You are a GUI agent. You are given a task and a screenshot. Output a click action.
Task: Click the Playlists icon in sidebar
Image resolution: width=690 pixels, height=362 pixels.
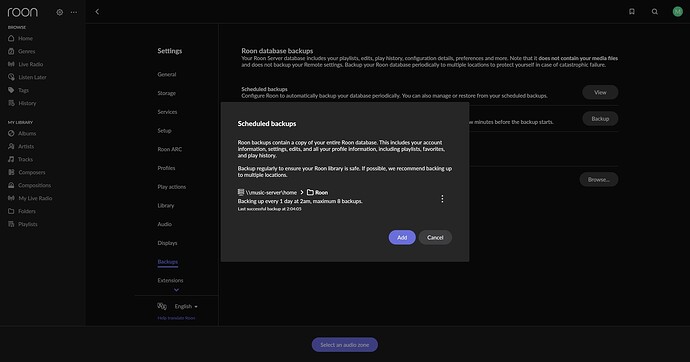[x=11, y=224]
